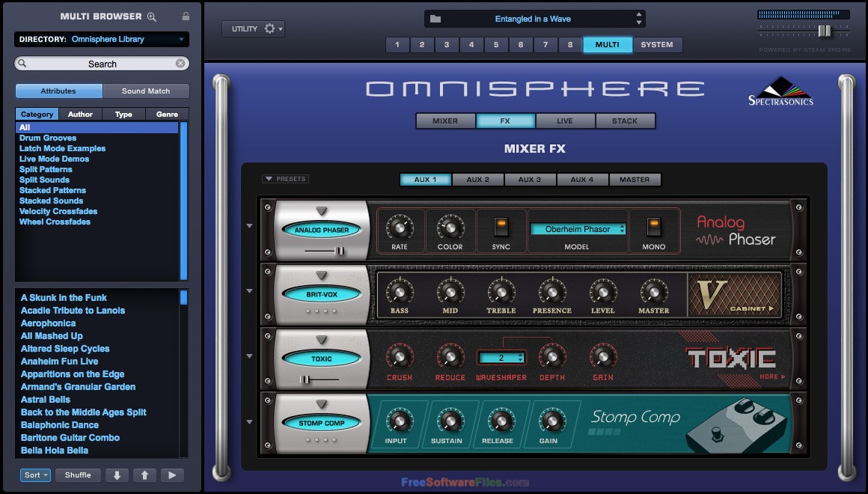This screenshot has height=494, width=868.
Task: Toggle the Analog Phaser MONO switch
Action: 654,228
